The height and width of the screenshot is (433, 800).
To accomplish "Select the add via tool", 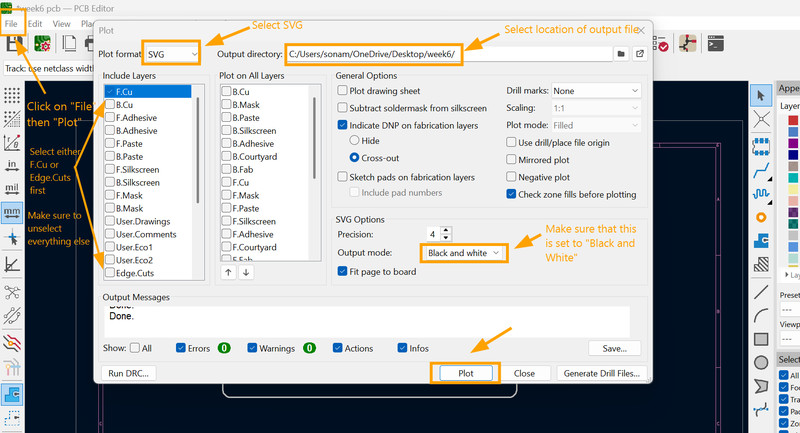I will coord(761,217).
